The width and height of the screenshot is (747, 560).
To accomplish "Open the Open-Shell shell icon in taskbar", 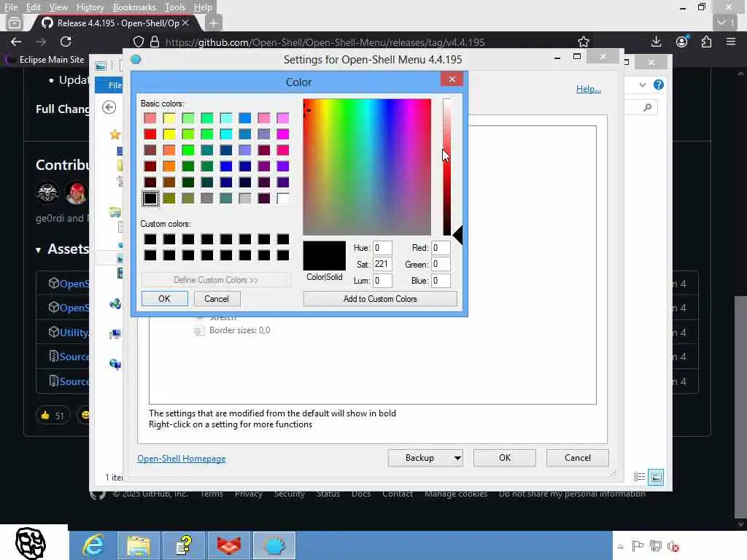I will click(274, 545).
